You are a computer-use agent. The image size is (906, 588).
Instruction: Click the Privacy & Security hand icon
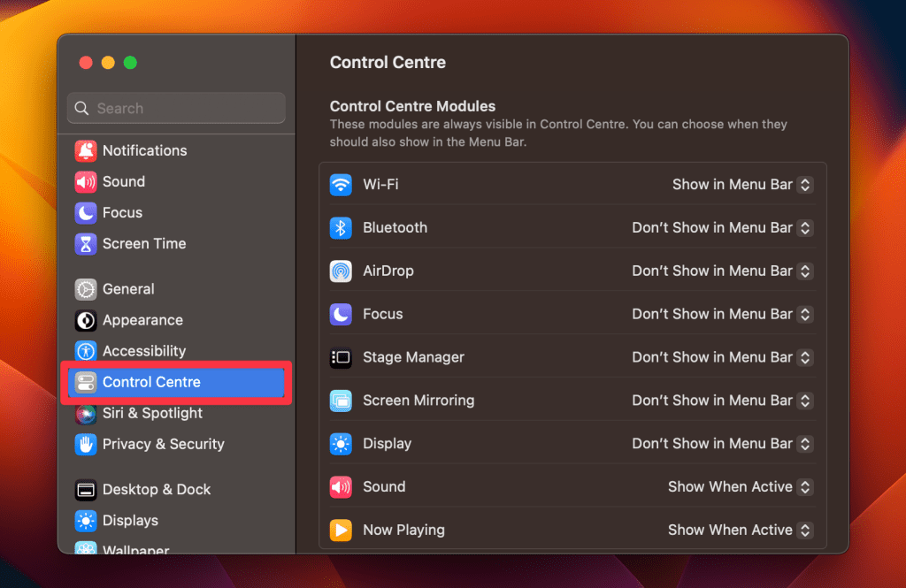click(86, 445)
